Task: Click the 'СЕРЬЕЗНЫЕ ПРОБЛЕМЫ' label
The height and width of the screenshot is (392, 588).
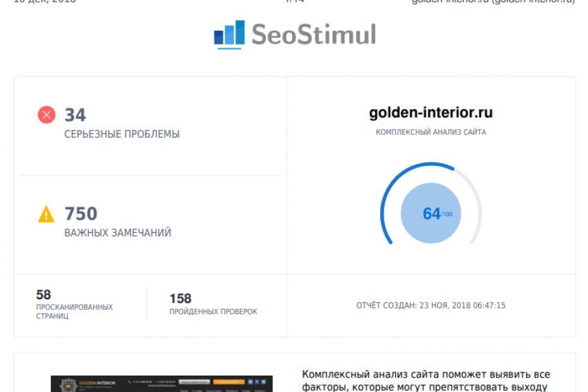Action: click(122, 134)
